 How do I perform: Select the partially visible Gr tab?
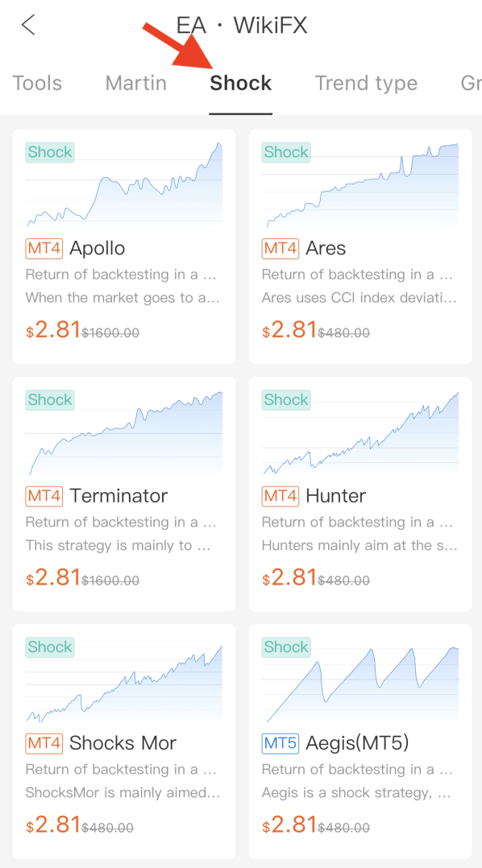(x=471, y=84)
